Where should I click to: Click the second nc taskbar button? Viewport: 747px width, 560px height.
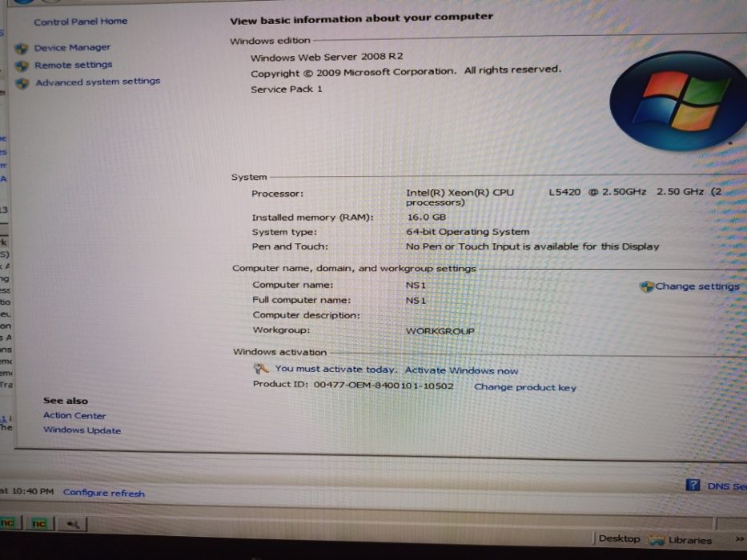click(39, 524)
